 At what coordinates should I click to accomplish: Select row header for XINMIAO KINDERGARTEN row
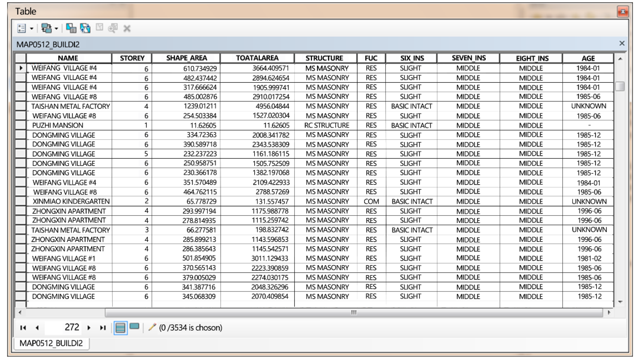[21, 201]
